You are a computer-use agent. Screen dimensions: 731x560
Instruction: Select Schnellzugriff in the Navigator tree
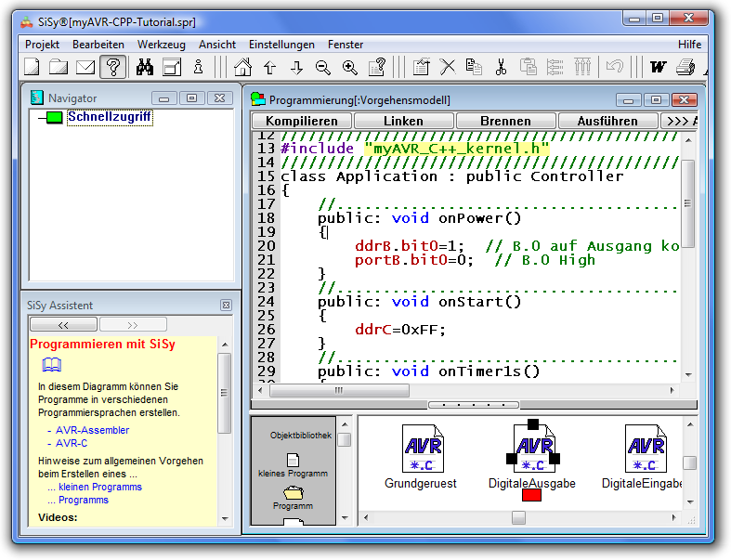click(x=109, y=118)
